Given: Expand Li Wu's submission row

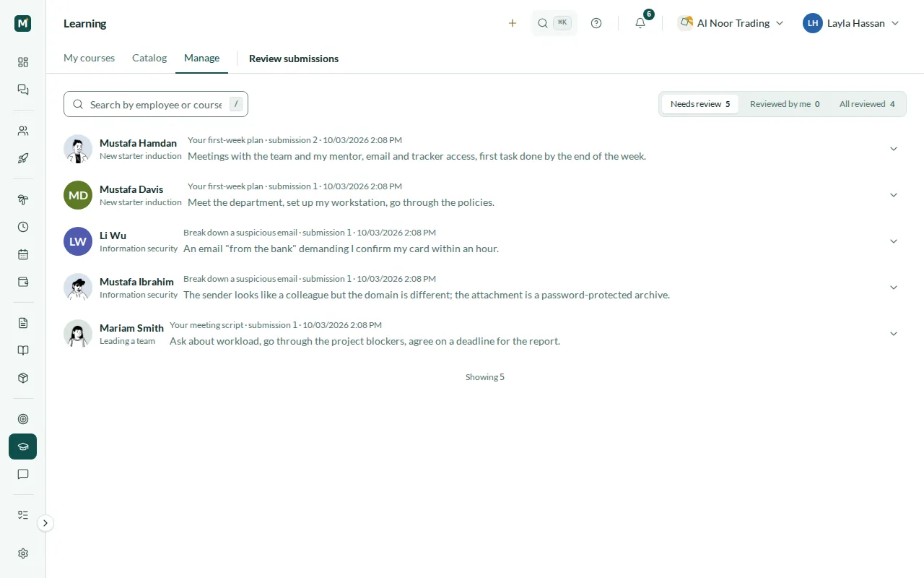Looking at the screenshot, I should click(894, 241).
